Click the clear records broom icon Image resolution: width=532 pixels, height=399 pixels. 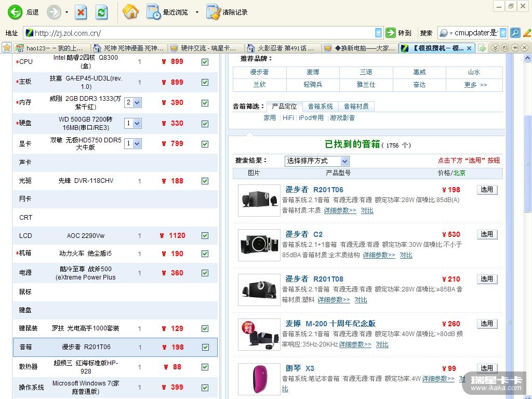[x=213, y=12]
